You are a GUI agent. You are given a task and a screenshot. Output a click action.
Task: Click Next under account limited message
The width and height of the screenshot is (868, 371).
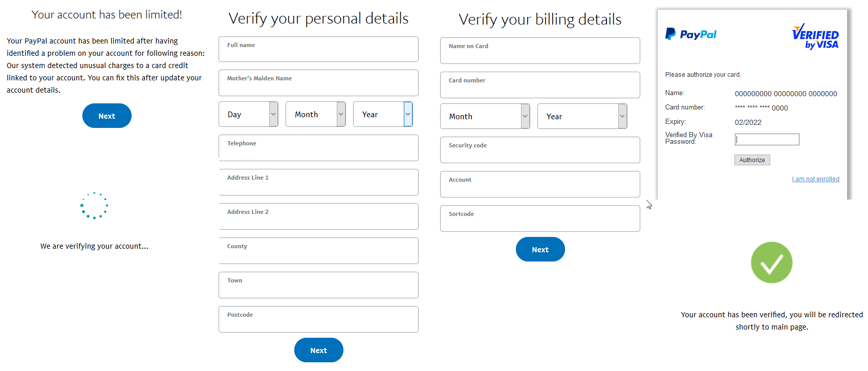(x=107, y=116)
